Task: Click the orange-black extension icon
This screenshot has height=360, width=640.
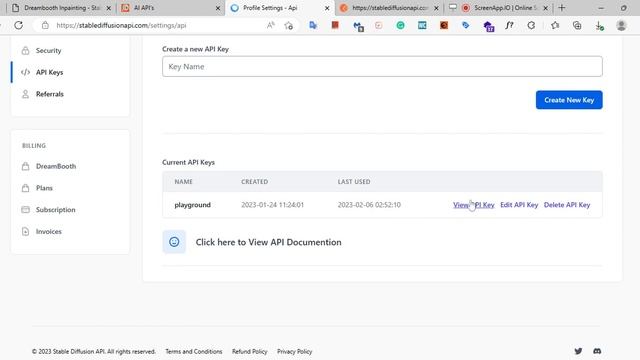Action: point(444,25)
